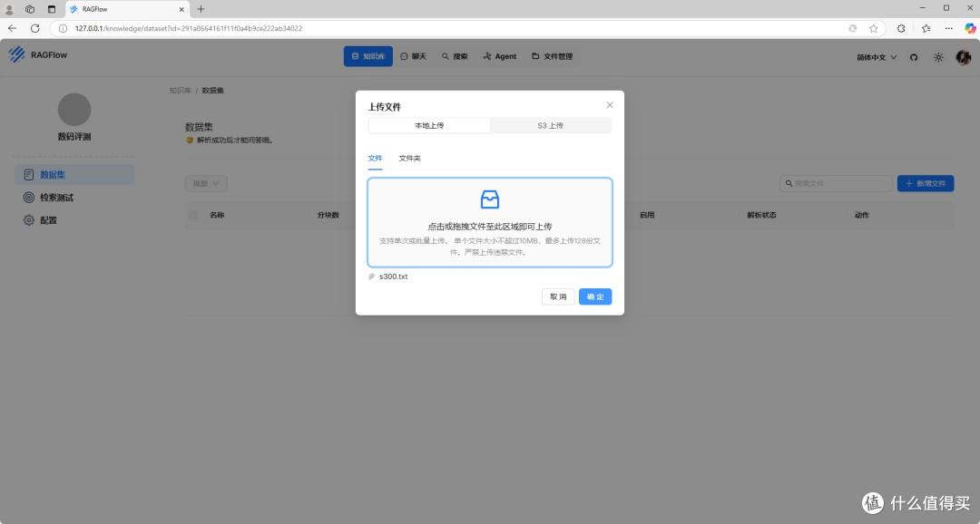Open the user avatar profile
The image size is (980, 524).
[x=963, y=57]
